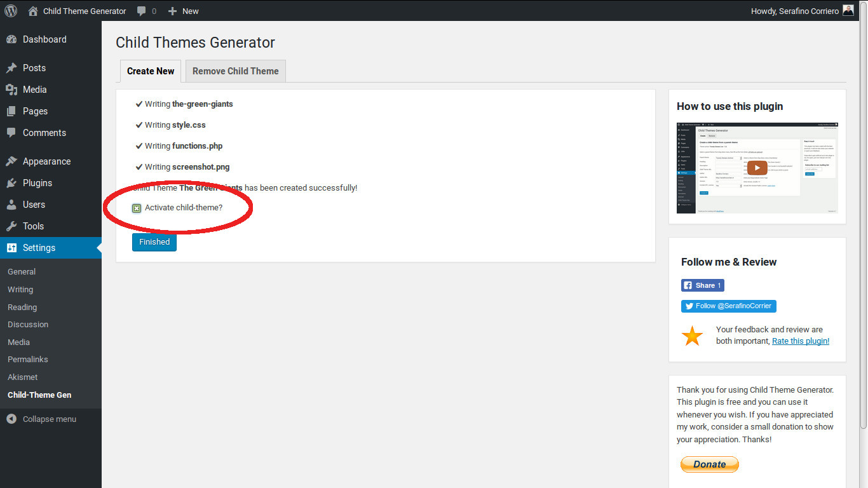The height and width of the screenshot is (488, 868).
Task: Click the orange rating star icon
Action: click(692, 335)
